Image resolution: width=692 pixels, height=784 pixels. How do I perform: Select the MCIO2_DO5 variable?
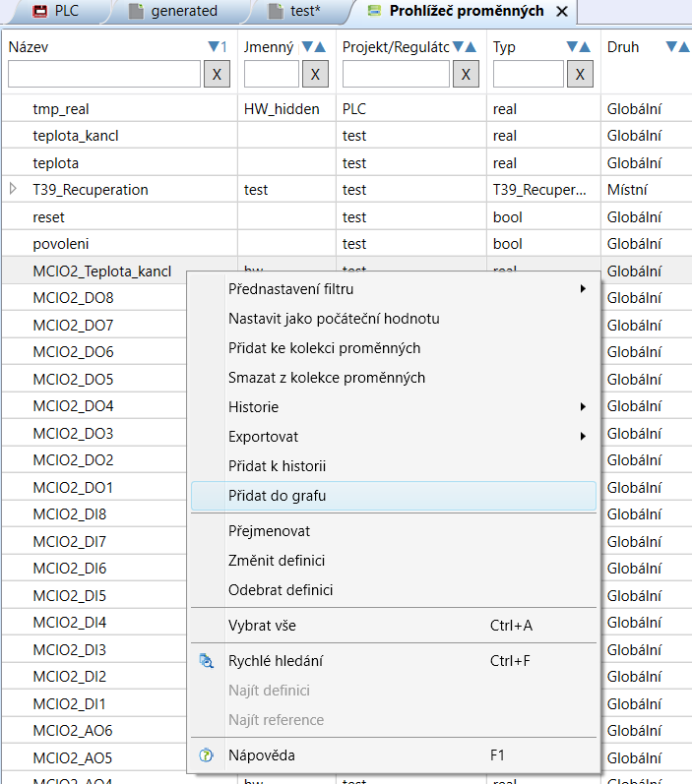pyautogui.click(x=73, y=379)
